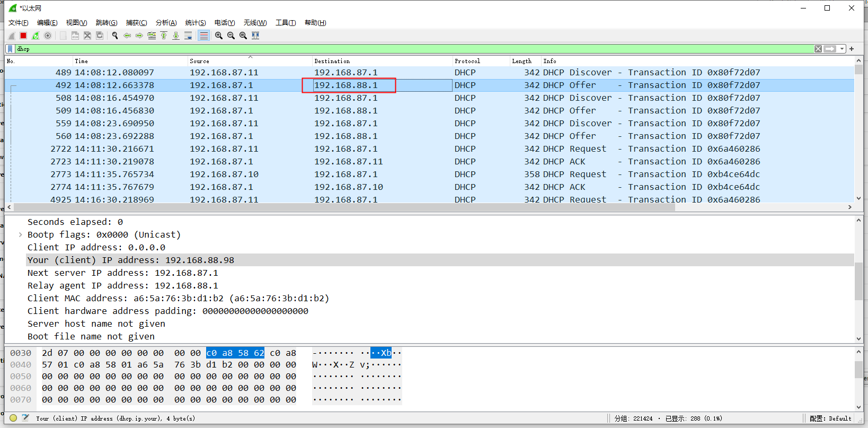This screenshot has width=868, height=428.
Task: Open the 编辑(E) menu
Action: coord(47,23)
